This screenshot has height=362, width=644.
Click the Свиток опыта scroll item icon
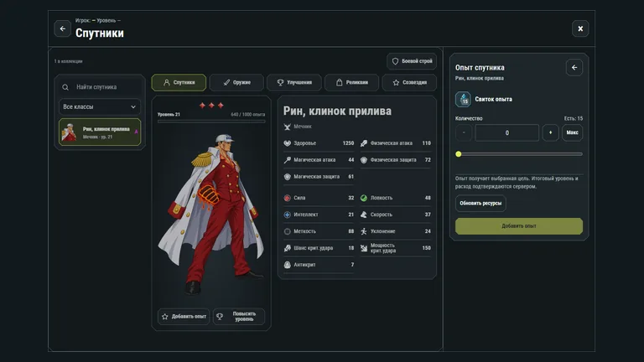click(x=463, y=100)
